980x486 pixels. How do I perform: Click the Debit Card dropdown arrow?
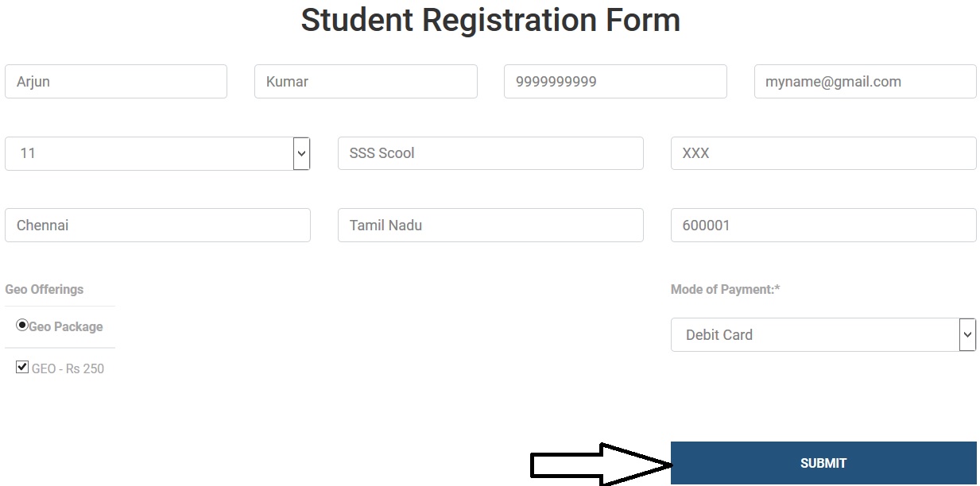pos(967,335)
